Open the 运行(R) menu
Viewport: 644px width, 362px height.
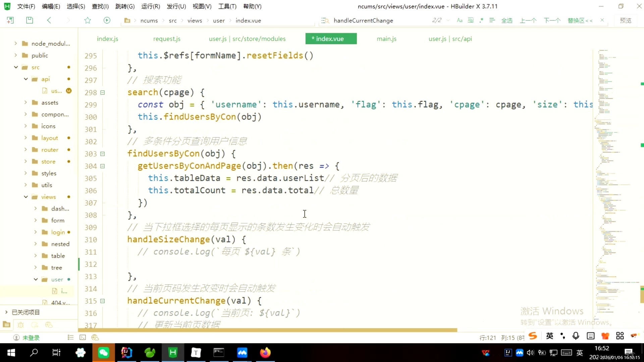150,6
